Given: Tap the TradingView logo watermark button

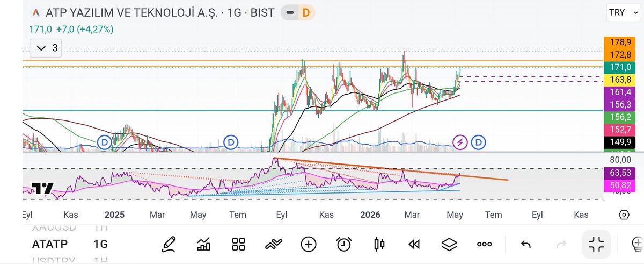Looking at the screenshot, I should [x=42, y=188].
